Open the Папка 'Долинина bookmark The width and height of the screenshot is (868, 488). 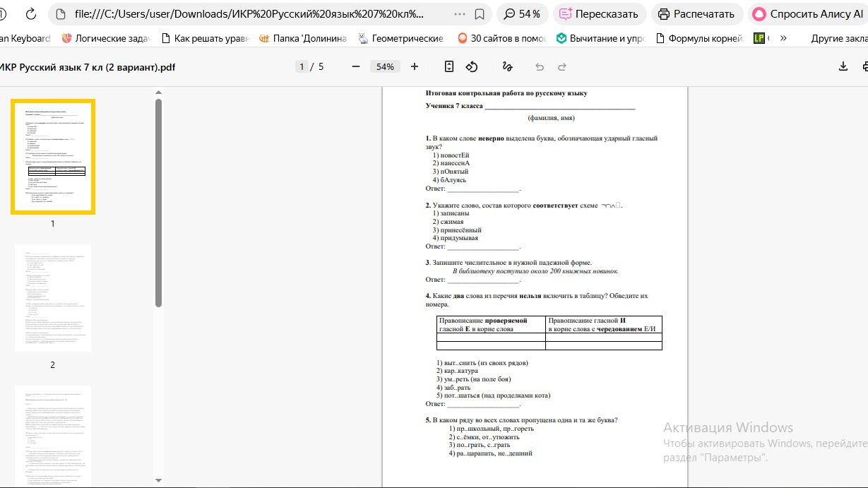point(303,38)
